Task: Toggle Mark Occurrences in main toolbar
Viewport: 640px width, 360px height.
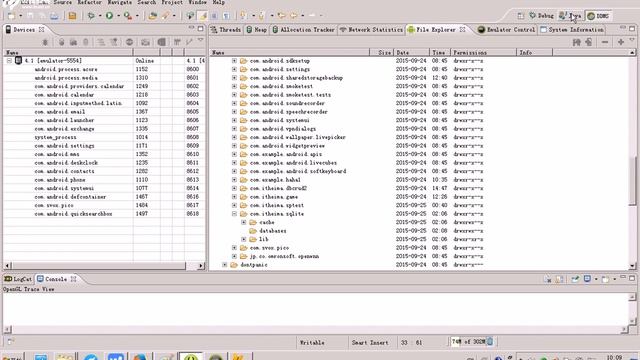Action: (202, 16)
